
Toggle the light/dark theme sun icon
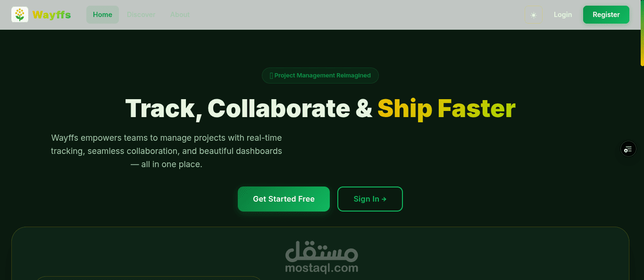tap(534, 15)
